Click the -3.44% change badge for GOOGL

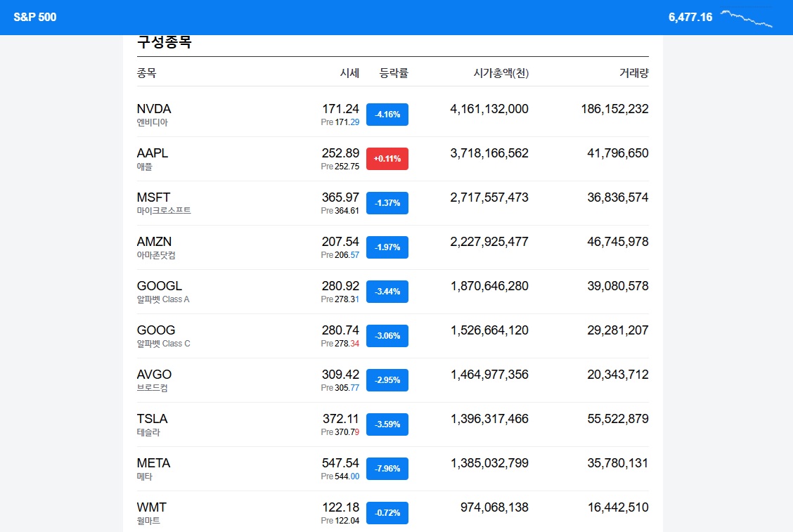[387, 291]
